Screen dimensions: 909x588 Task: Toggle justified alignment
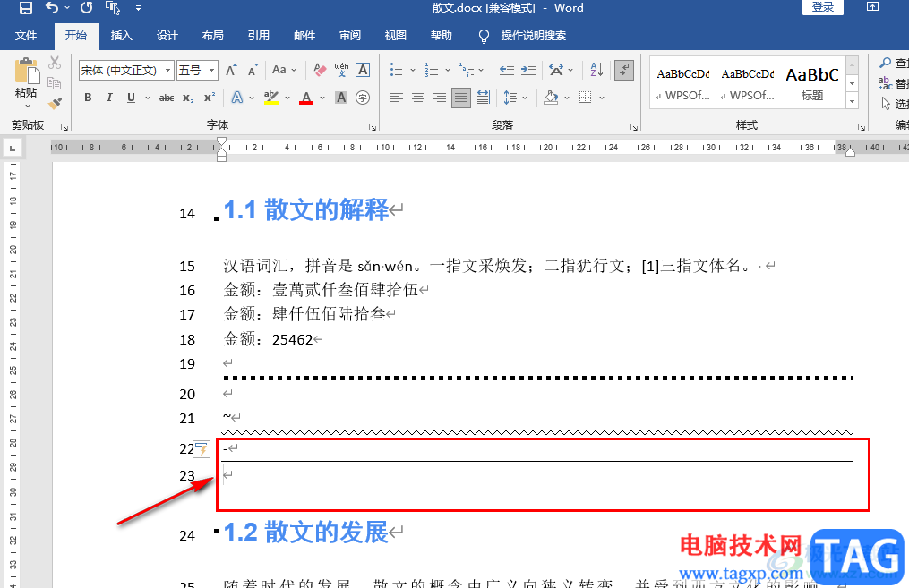click(x=461, y=98)
